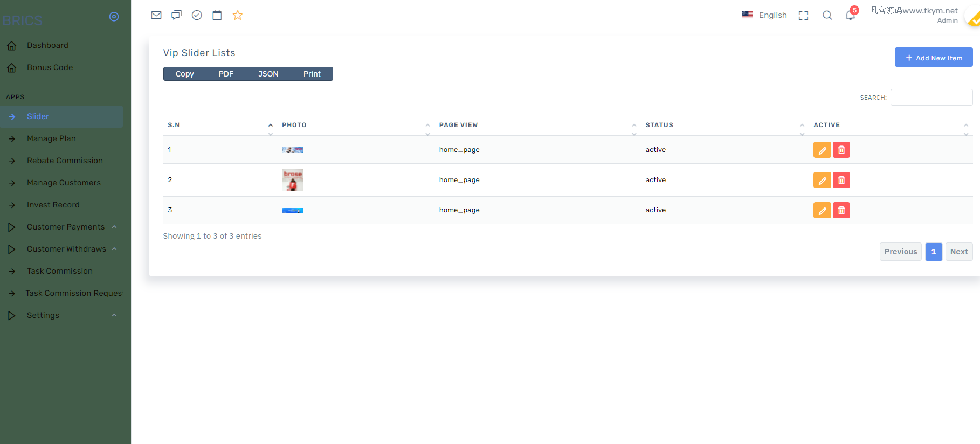This screenshot has height=444, width=980.
Task: Open Manage Plan in sidebar
Action: [x=51, y=138]
